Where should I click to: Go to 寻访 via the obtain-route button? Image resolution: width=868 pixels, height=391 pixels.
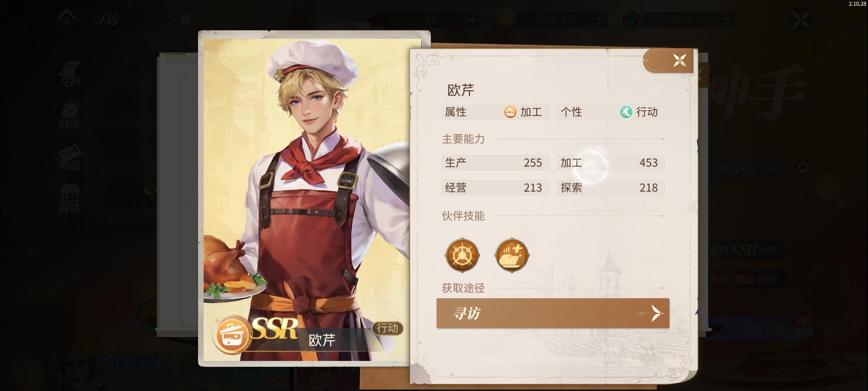click(553, 313)
